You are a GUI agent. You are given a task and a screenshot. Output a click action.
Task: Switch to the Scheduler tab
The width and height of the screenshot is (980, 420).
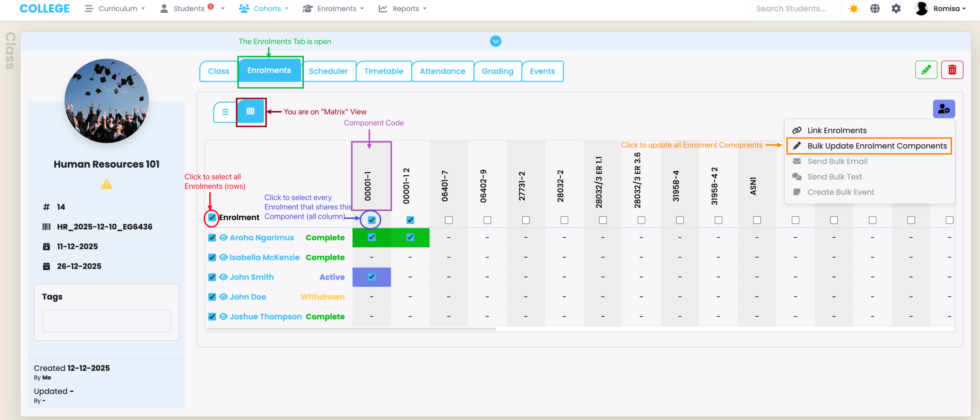click(328, 71)
